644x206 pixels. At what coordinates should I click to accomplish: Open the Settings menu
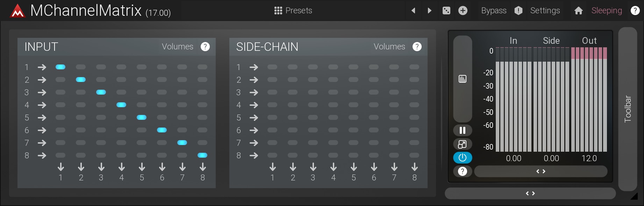(x=545, y=11)
